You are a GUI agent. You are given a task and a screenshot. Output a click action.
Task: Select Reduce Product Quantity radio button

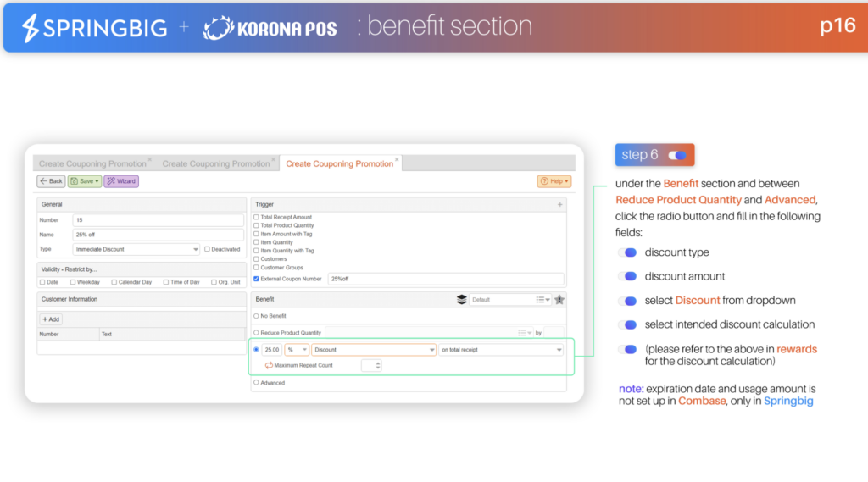coord(256,333)
